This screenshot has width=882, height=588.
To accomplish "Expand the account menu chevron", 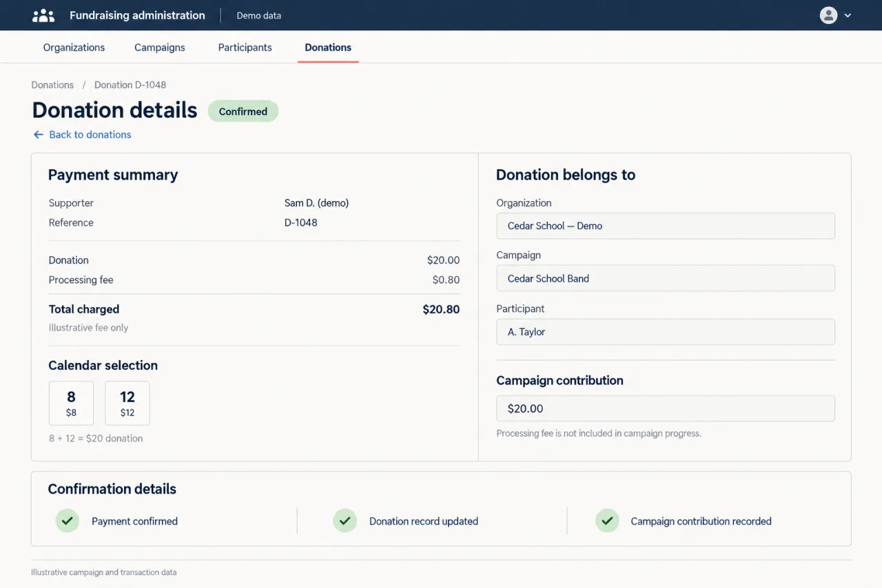I will [848, 15].
